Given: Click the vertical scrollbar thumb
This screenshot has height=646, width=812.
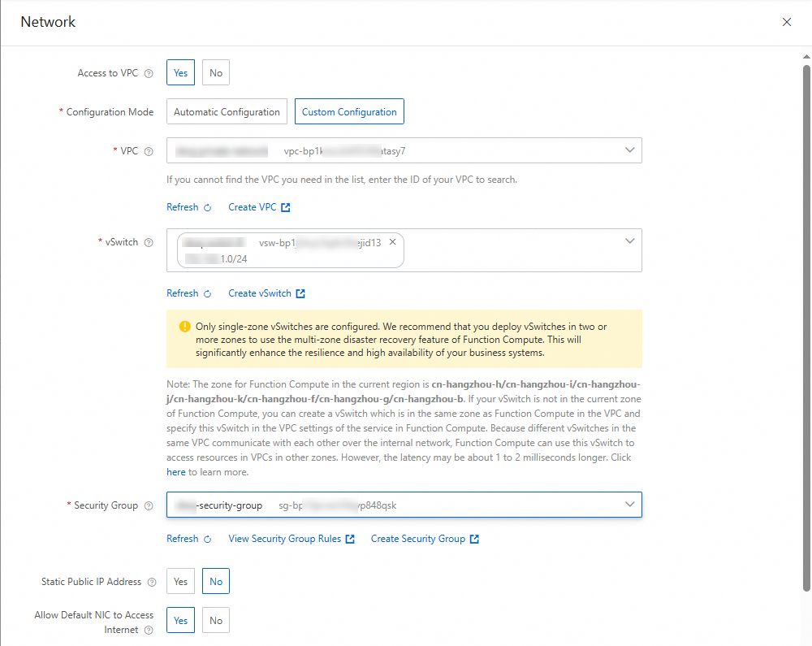Looking at the screenshot, I should (x=806, y=328).
